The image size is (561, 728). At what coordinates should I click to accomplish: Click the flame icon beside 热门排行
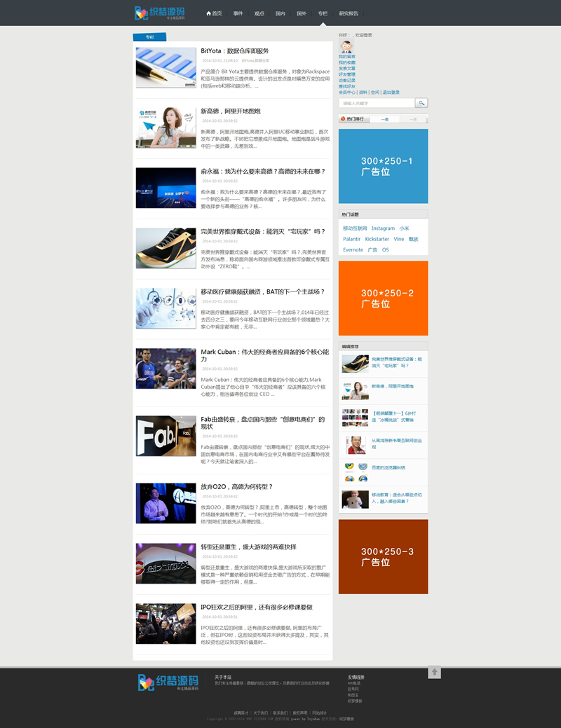pyautogui.click(x=343, y=119)
